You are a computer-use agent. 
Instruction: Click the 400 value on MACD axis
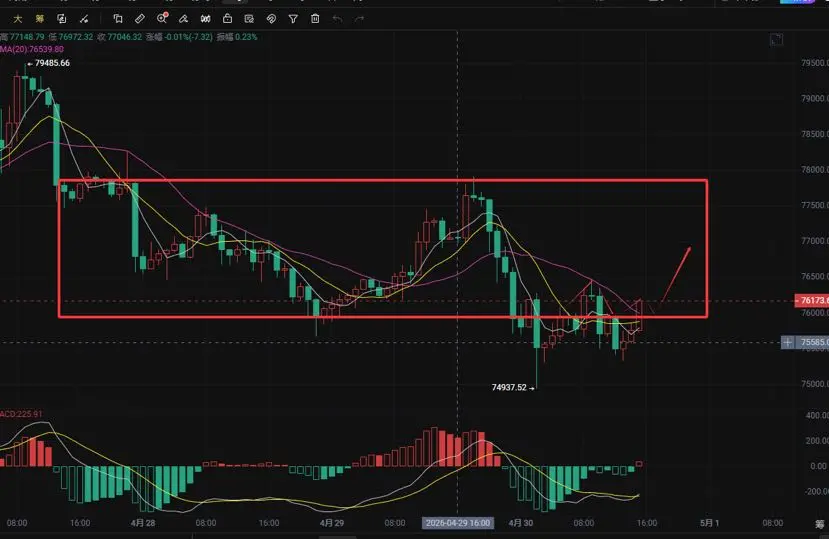tap(817, 415)
